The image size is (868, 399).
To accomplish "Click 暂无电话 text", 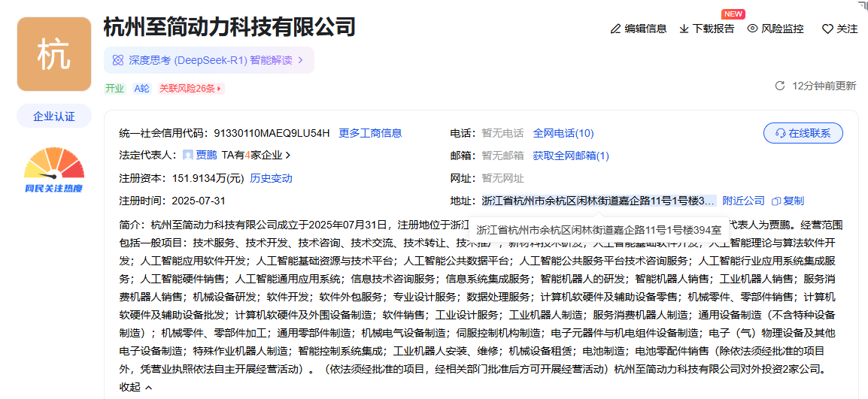I will [502, 133].
